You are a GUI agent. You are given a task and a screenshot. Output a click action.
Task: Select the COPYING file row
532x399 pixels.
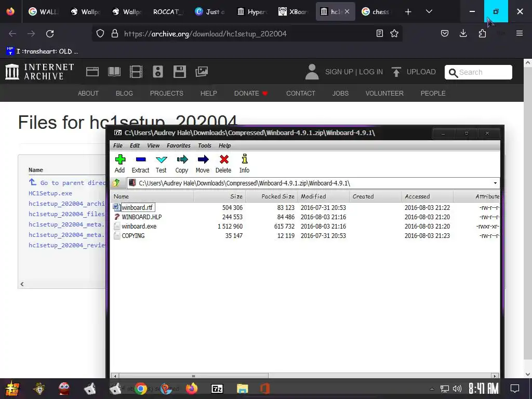pyautogui.click(x=305, y=236)
